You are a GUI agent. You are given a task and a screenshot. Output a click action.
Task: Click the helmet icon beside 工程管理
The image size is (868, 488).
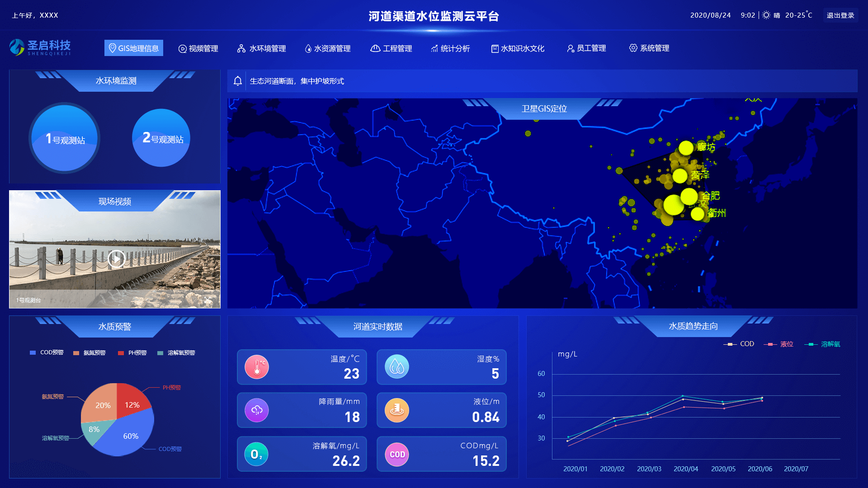pyautogui.click(x=375, y=48)
